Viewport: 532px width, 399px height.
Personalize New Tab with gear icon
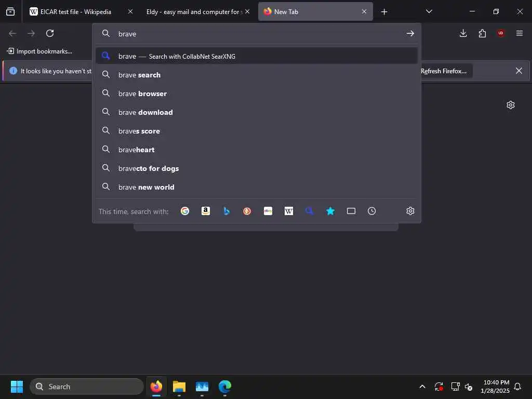pyautogui.click(x=511, y=105)
